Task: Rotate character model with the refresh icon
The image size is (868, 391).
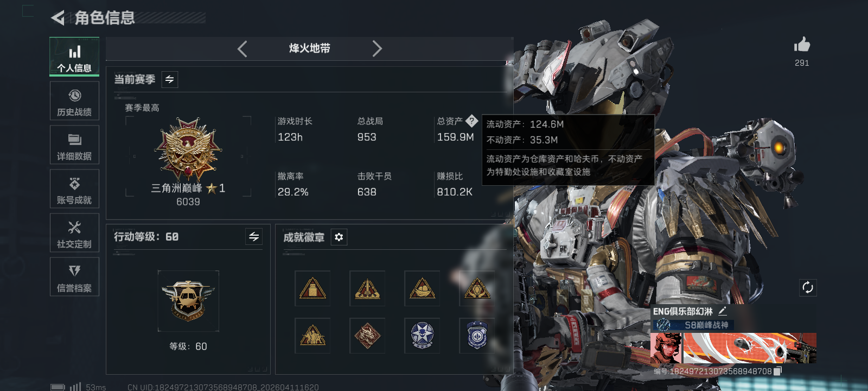Action: 808,287
